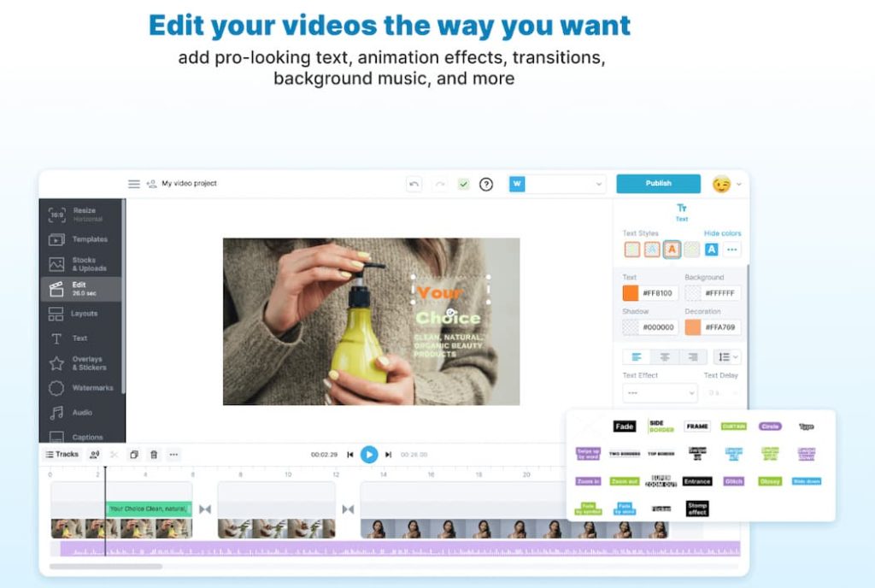875x588 pixels.
Task: Delete the selected clip with trash icon
Action: pyautogui.click(x=154, y=455)
